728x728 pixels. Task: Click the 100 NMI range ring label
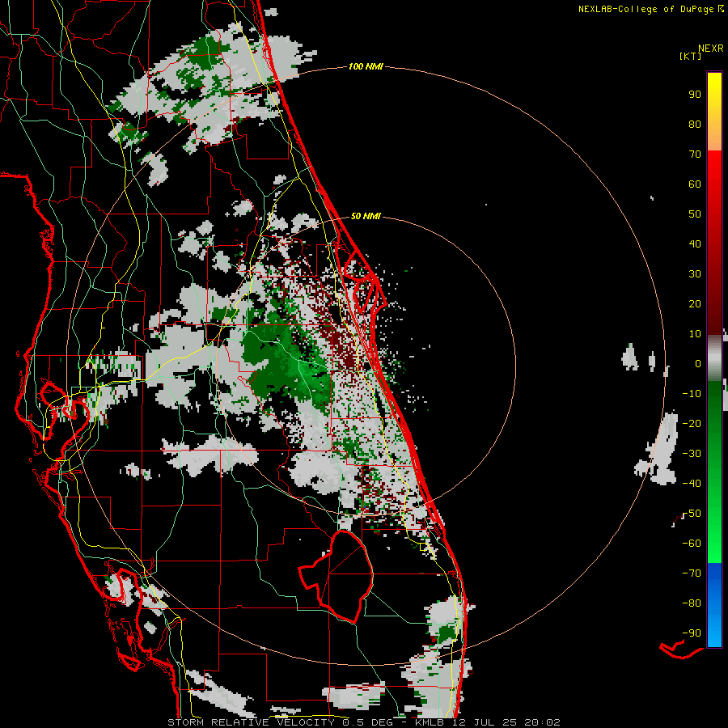366,67
